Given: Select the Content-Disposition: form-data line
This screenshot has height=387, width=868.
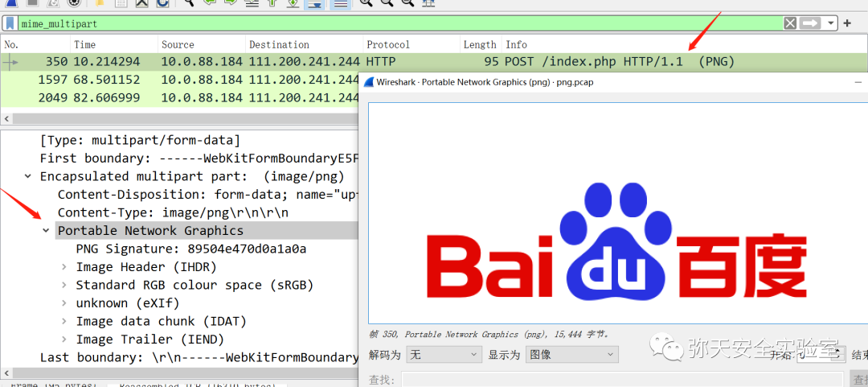Looking at the screenshot, I should click(x=208, y=195).
